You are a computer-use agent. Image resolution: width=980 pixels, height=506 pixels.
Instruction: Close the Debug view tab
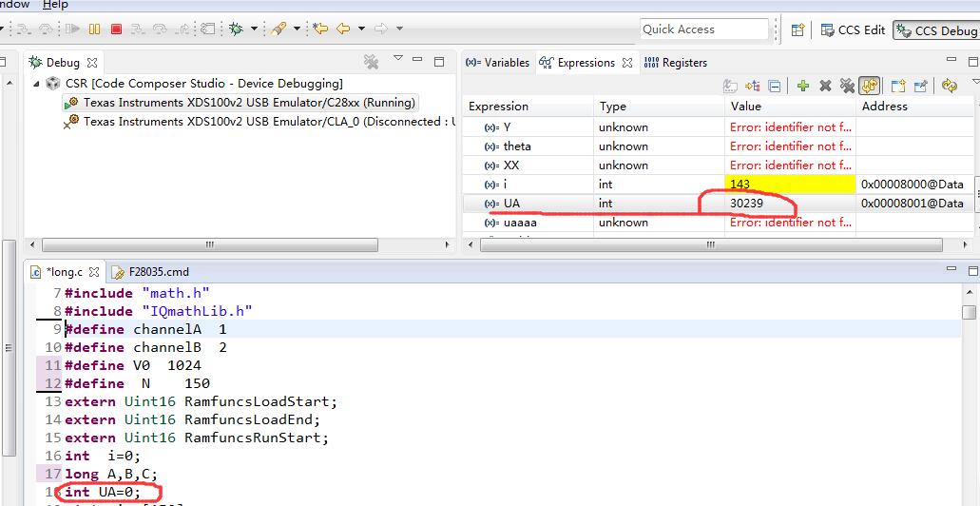[92, 63]
